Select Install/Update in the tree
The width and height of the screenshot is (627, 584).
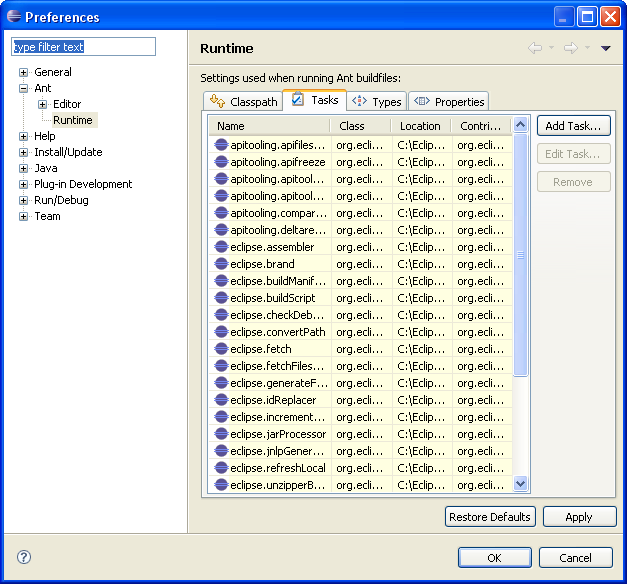click(68, 152)
